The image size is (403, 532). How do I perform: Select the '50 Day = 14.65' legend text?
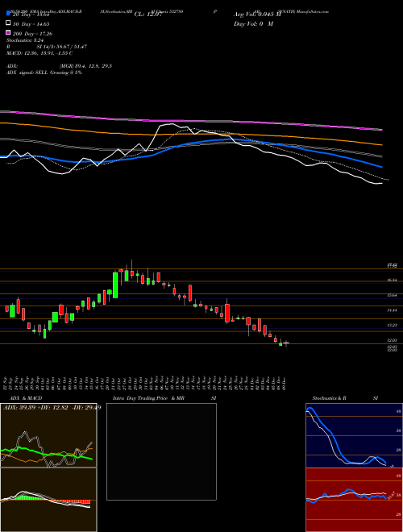(31, 24)
